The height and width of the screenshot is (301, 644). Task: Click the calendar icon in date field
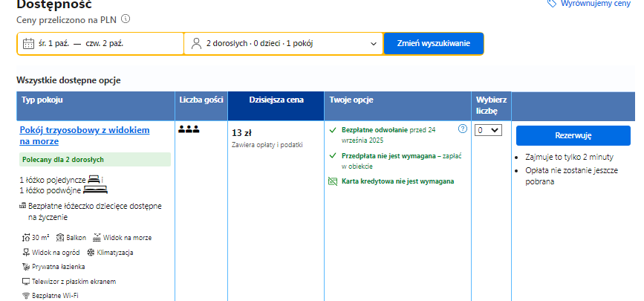(x=28, y=43)
